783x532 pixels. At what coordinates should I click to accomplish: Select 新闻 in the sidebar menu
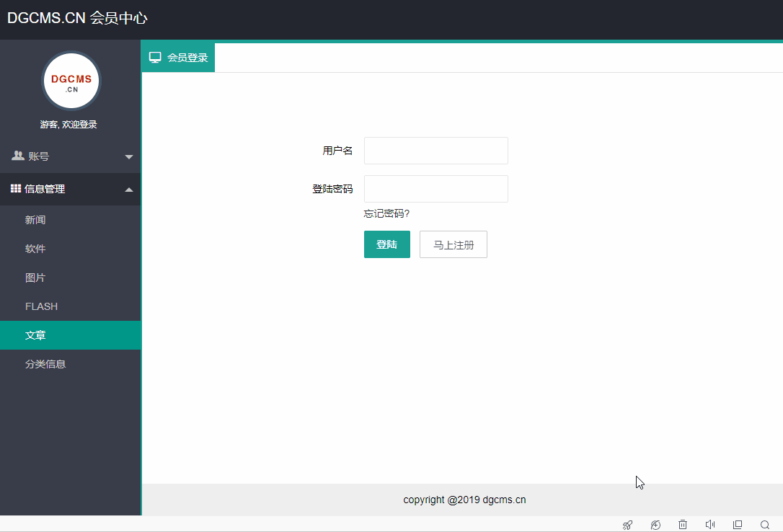tap(34, 219)
